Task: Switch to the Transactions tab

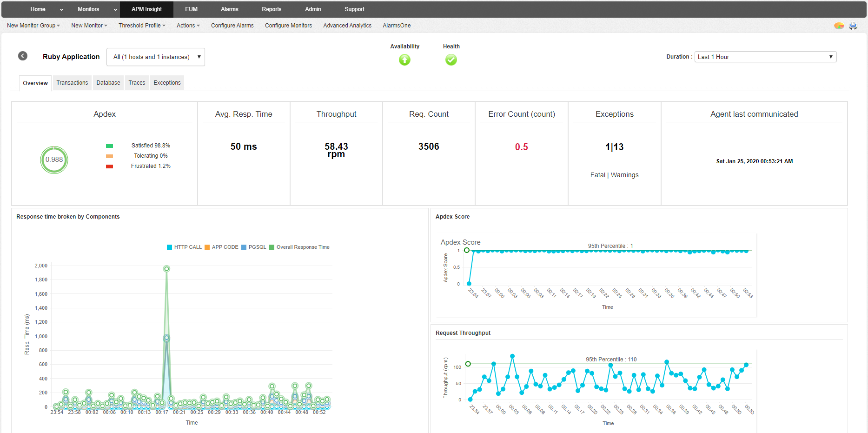Action: coord(72,82)
